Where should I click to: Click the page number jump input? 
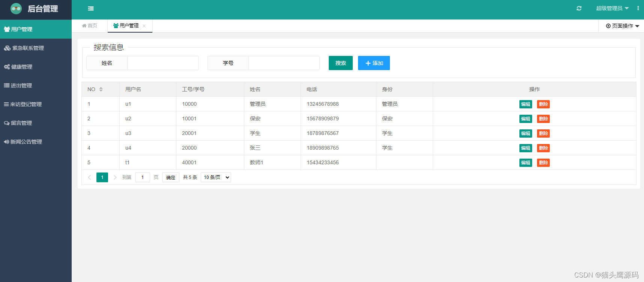point(143,177)
